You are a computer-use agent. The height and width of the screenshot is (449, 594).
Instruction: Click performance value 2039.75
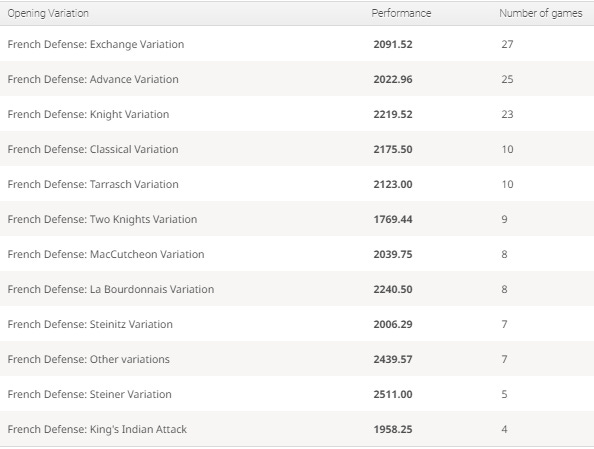coord(393,254)
